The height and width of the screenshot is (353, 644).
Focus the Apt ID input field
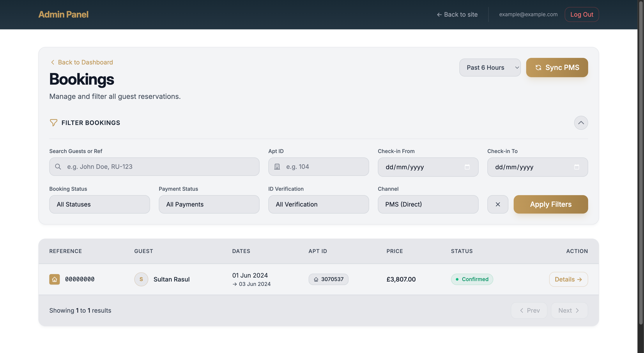tap(318, 167)
